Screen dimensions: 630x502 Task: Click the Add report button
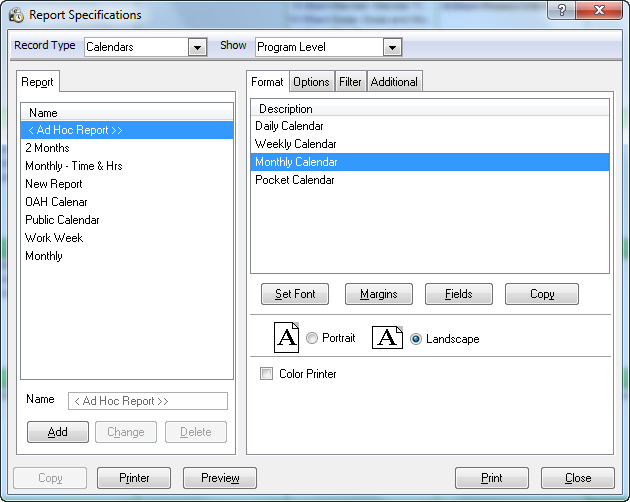[x=58, y=432]
